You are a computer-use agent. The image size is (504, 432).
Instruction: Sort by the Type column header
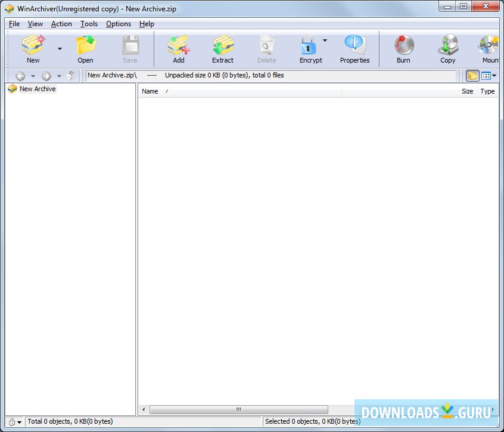point(487,91)
